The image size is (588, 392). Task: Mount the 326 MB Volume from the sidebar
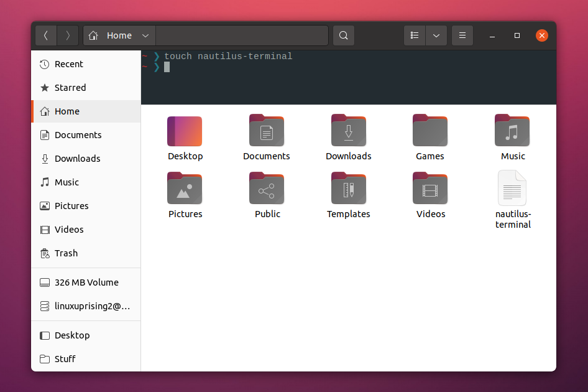[86, 282]
